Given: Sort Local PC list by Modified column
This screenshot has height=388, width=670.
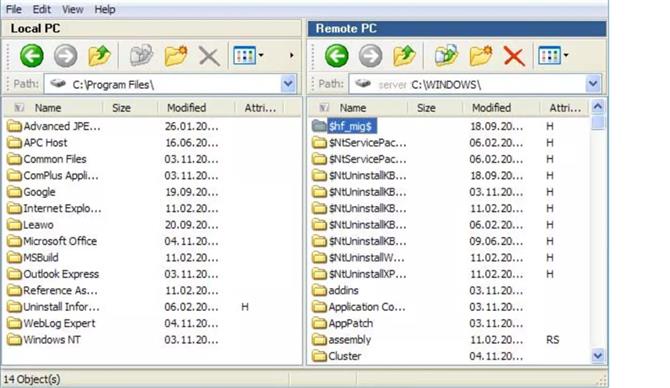Looking at the screenshot, I should point(186,108).
